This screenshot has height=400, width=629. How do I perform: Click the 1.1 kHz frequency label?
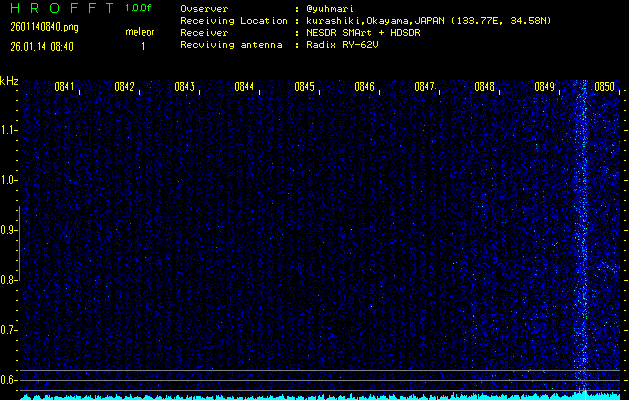point(10,130)
